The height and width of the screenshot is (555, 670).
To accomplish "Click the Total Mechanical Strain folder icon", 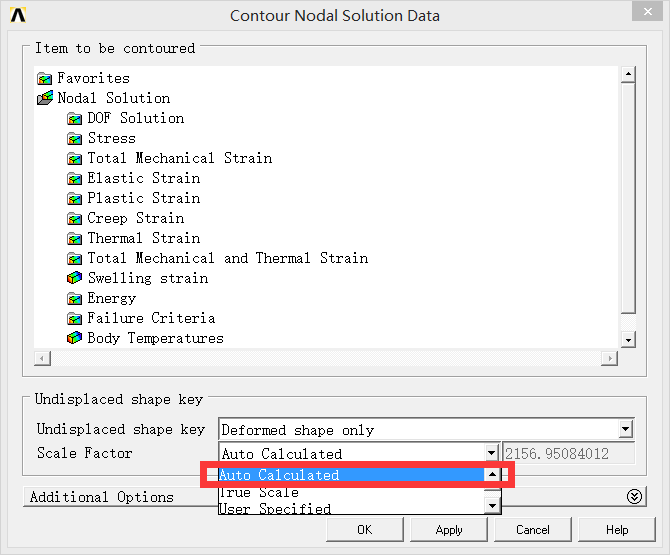I will [74, 159].
